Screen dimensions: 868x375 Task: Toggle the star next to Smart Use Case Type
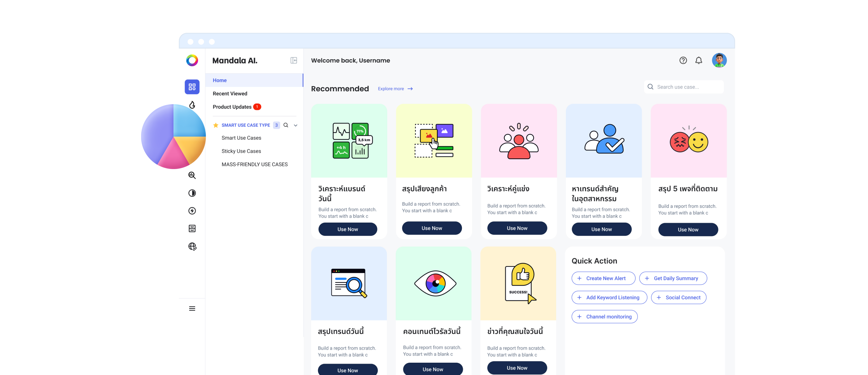(x=216, y=125)
